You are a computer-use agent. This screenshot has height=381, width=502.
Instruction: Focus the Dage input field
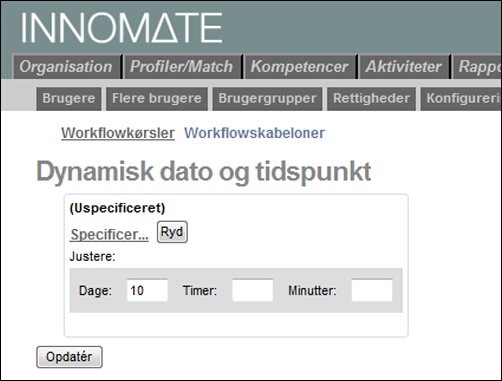pyautogui.click(x=147, y=290)
